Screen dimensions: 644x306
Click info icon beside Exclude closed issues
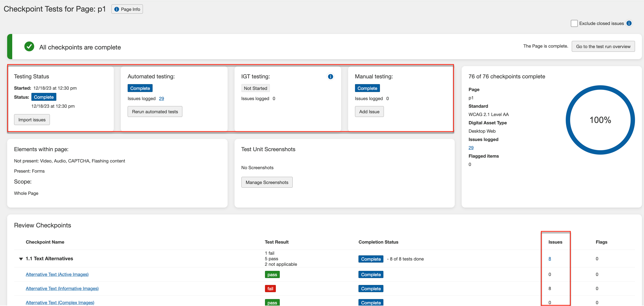tap(629, 23)
